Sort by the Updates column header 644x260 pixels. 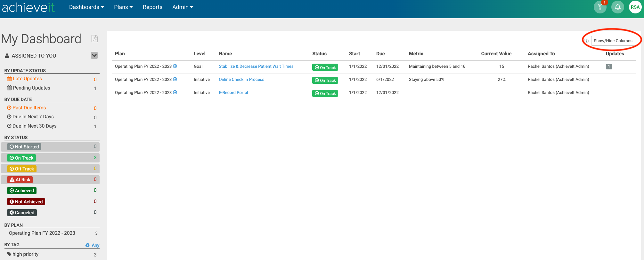(615, 54)
